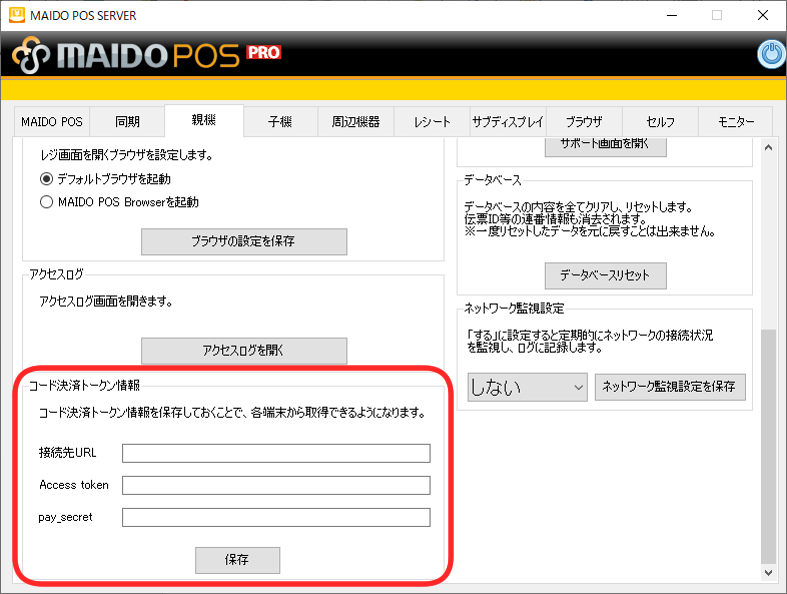Focus the 接続先URL input field

tap(276, 453)
